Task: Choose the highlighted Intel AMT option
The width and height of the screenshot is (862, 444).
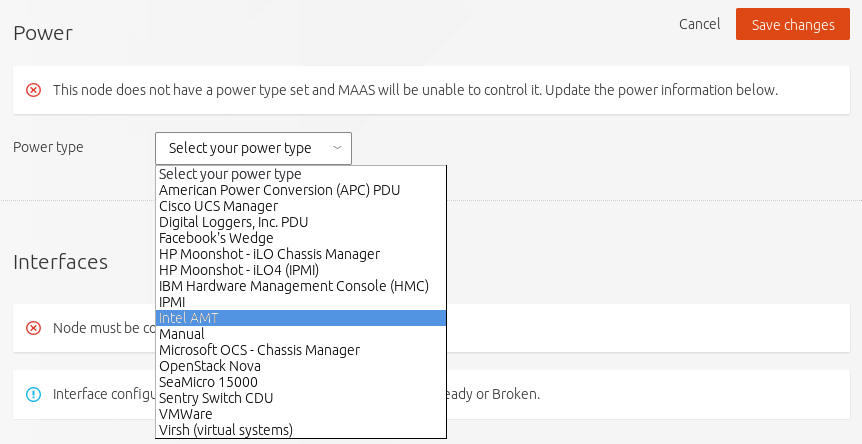Action: tap(189, 318)
